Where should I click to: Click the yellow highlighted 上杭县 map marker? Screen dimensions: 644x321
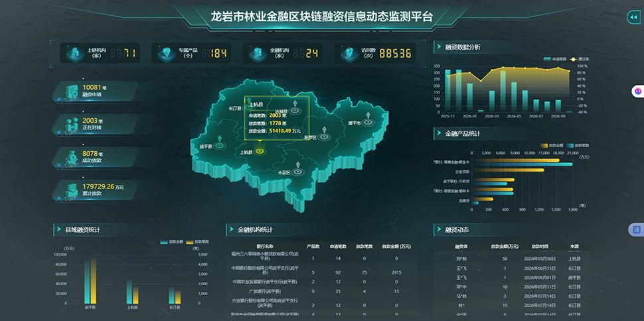pos(259,151)
